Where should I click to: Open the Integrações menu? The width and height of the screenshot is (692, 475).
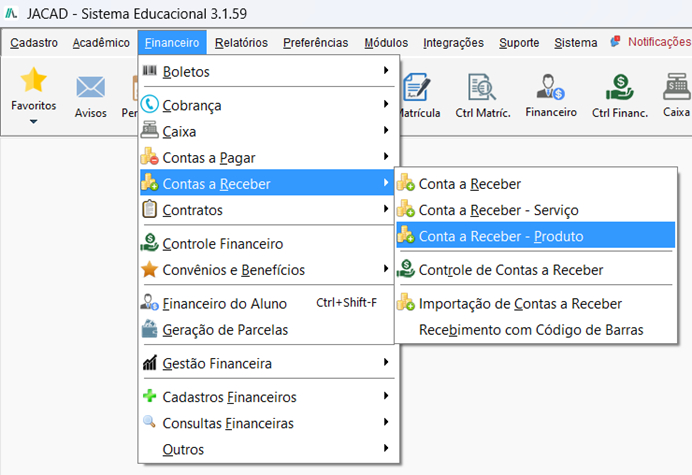click(x=453, y=42)
